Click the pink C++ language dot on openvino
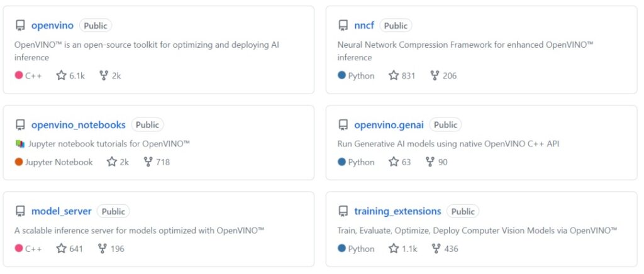Image resolution: width=644 pixels, height=274 pixels. (x=19, y=75)
